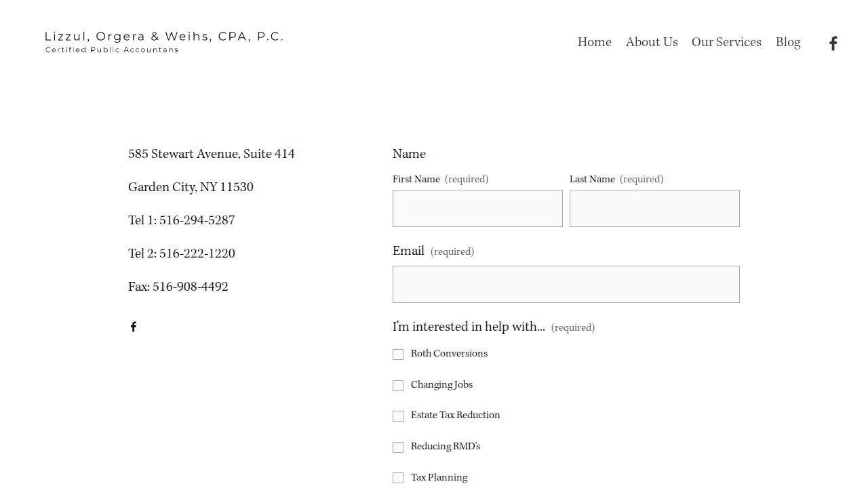Screen dimensions: 868x488
Task: Select the Estate Tax Reduction checkbox
Action: [398, 416]
